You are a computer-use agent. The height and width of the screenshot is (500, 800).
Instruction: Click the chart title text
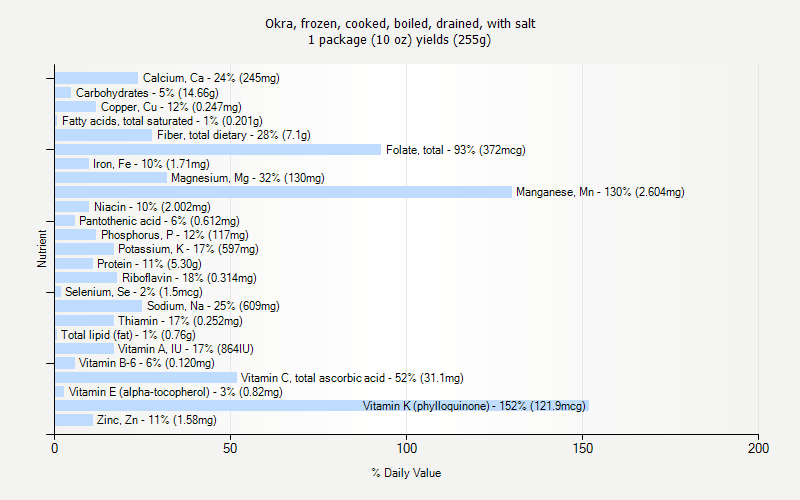click(x=400, y=32)
